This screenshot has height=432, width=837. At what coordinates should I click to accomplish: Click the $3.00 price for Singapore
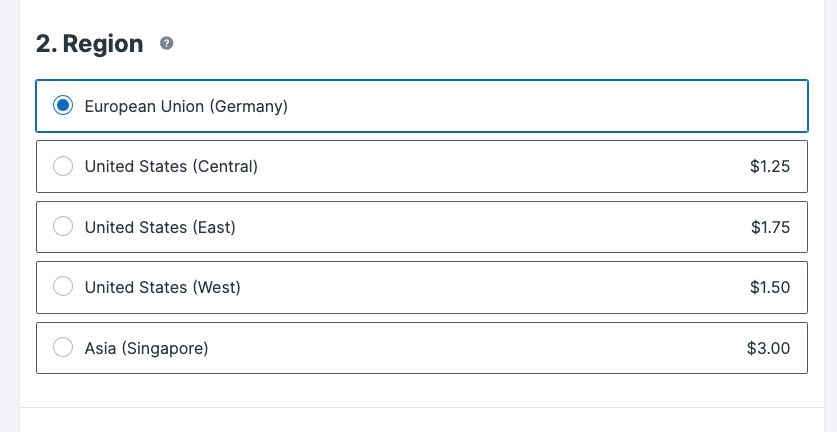coord(768,348)
